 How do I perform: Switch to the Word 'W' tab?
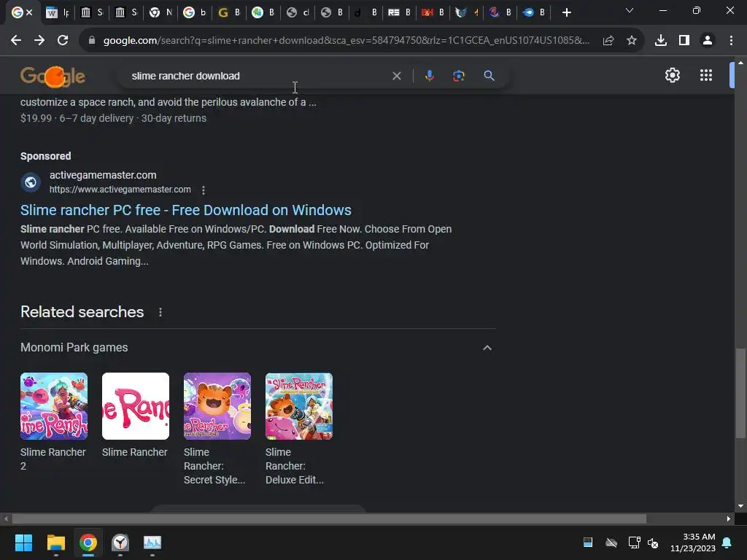(57, 13)
